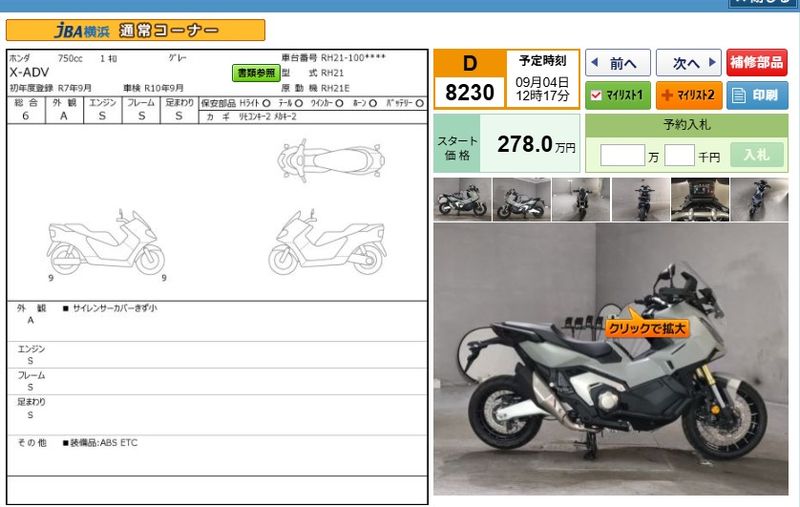This screenshot has width=800, height=507.
Task: Click the 予約入札 header
Action: pos(687,124)
